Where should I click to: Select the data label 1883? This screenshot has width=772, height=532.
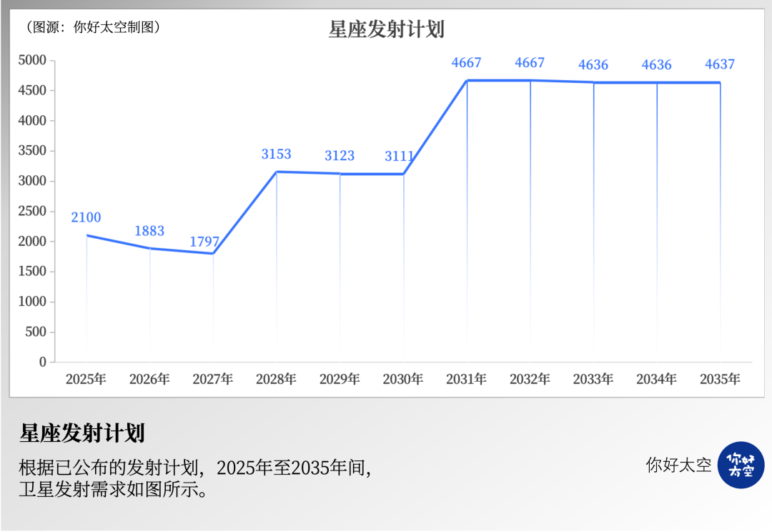[149, 230]
